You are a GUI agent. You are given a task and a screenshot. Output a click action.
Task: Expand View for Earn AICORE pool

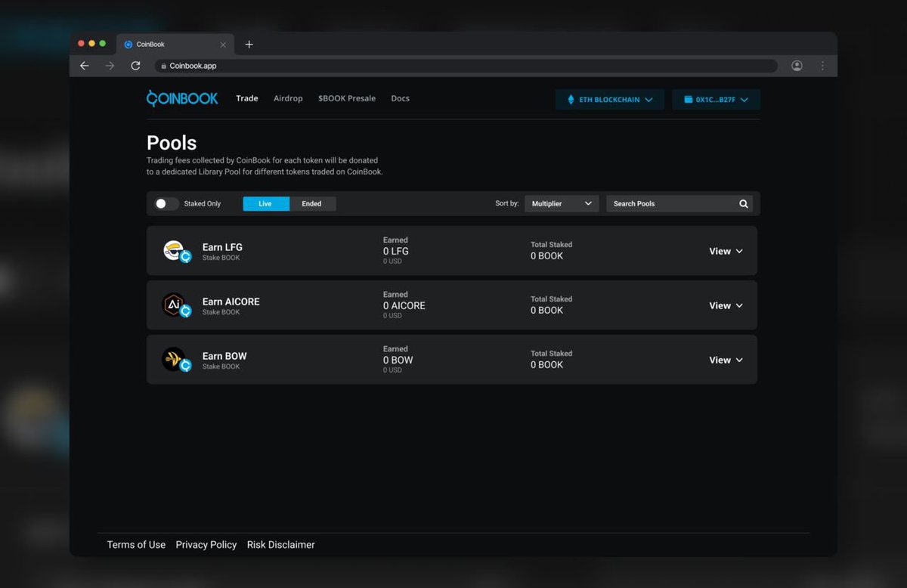[x=726, y=305]
